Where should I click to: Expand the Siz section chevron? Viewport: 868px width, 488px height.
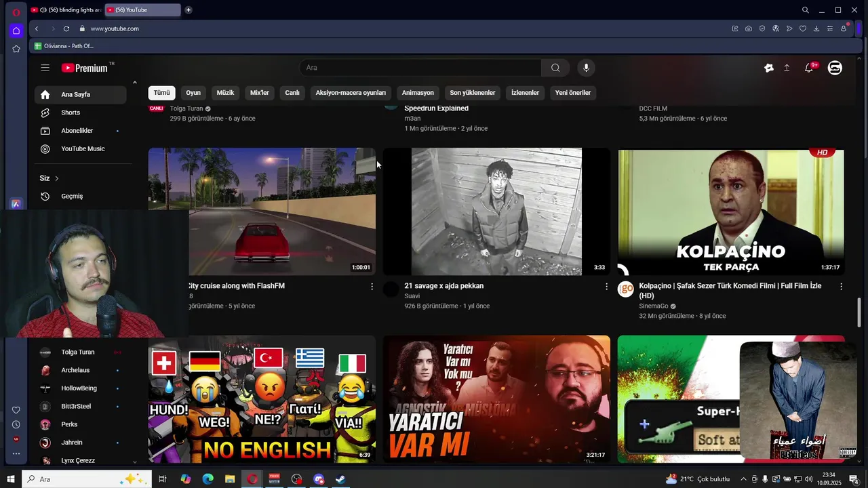click(57, 178)
